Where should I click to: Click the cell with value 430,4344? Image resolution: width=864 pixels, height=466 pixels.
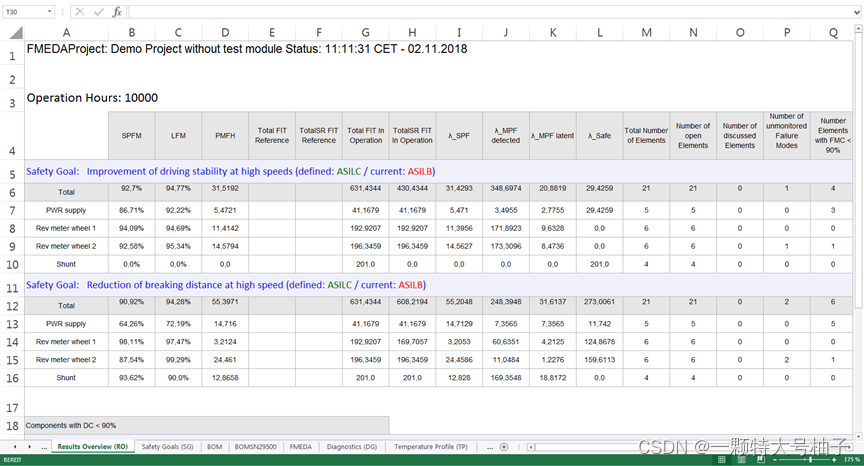[412, 192]
